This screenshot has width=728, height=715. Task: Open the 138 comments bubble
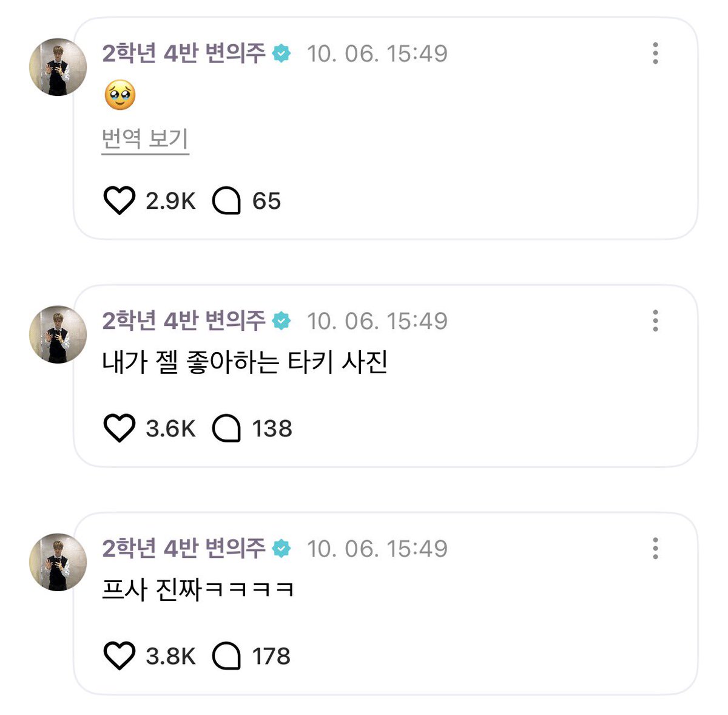point(226,429)
